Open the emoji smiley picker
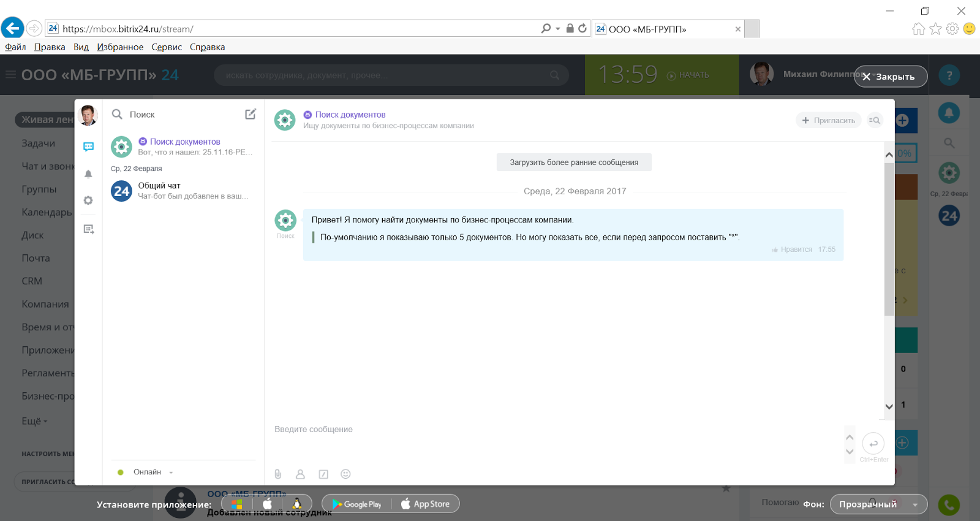 345,474
